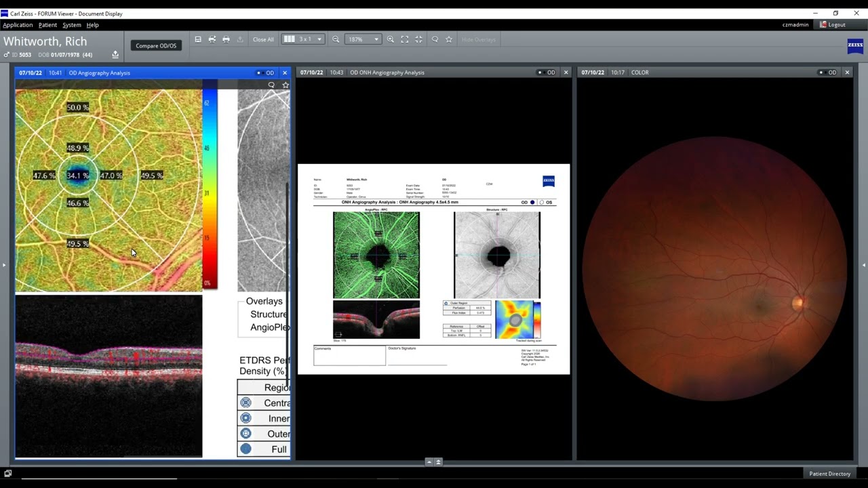Viewport: 868px width, 488px height.
Task: Click the toolbar comment bubble icon
Action: coord(435,39)
